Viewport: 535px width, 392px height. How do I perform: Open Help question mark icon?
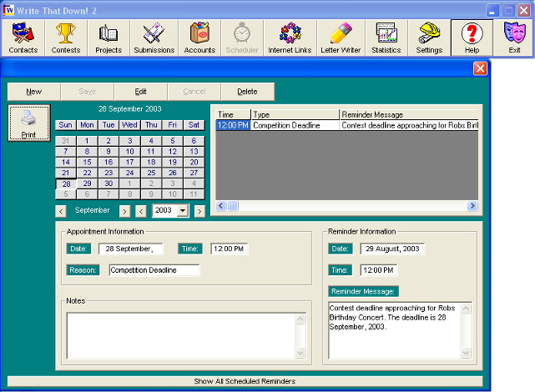472,38
